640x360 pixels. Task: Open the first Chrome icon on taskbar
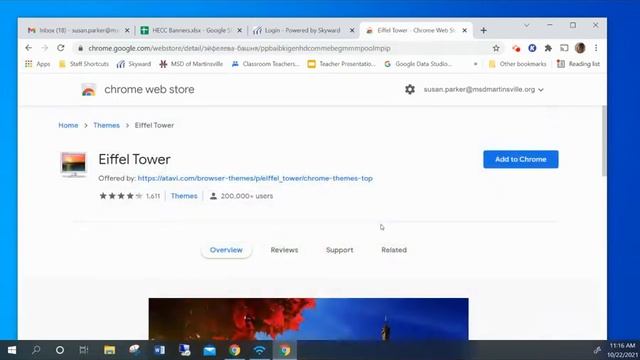(235, 350)
